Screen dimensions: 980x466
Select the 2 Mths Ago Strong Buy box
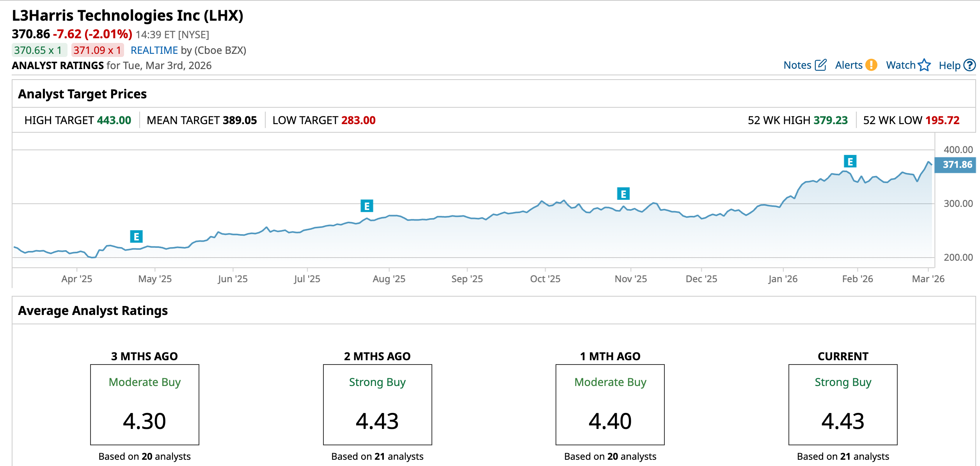pyautogui.click(x=377, y=404)
